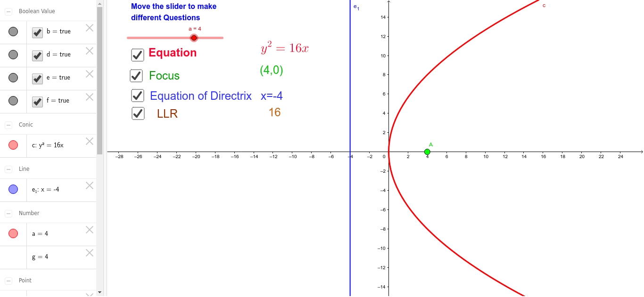Select the a = 4 entry text
Image resolution: width=644 pixels, height=297 pixels.
(40, 234)
